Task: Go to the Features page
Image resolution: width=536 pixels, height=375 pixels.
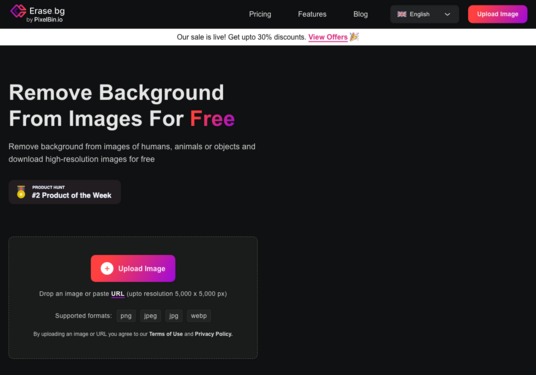Action: click(312, 14)
